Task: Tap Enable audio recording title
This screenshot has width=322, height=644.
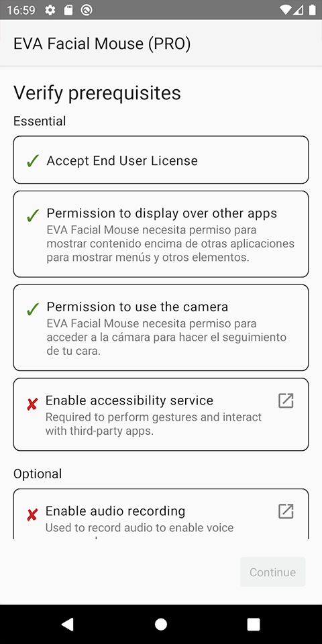Action: pyautogui.click(x=115, y=511)
